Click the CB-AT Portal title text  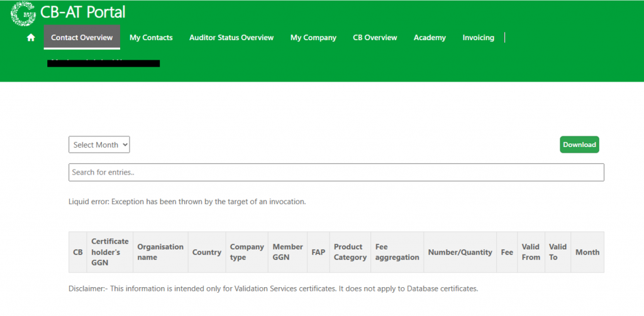pos(82,12)
